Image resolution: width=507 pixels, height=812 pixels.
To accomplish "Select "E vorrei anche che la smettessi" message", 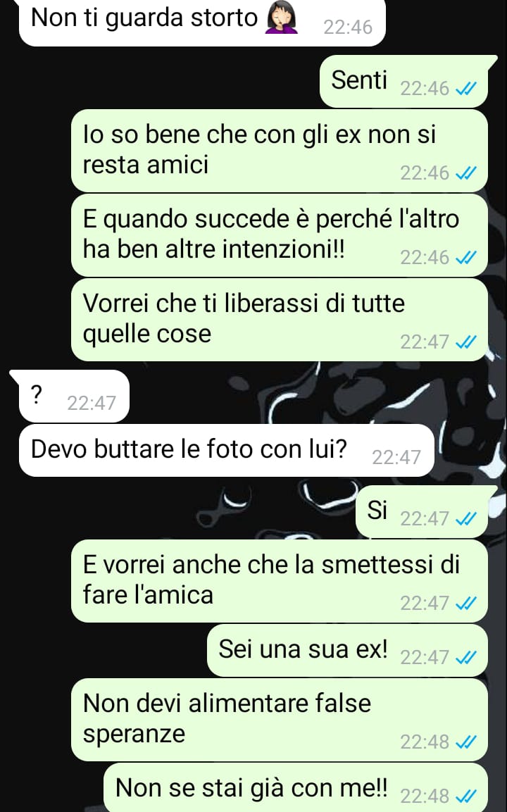I will [280, 581].
